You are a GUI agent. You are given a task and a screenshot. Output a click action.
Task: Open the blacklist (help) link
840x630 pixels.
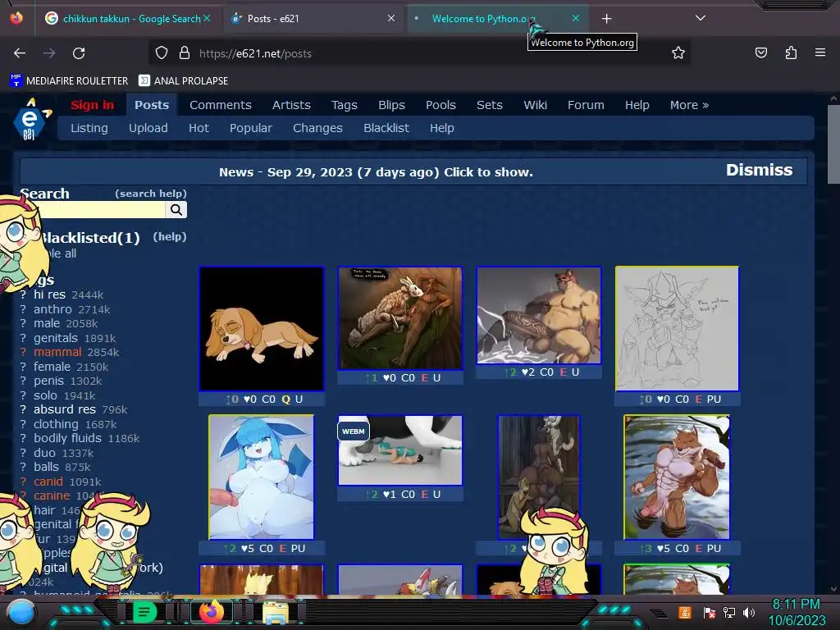click(x=170, y=237)
